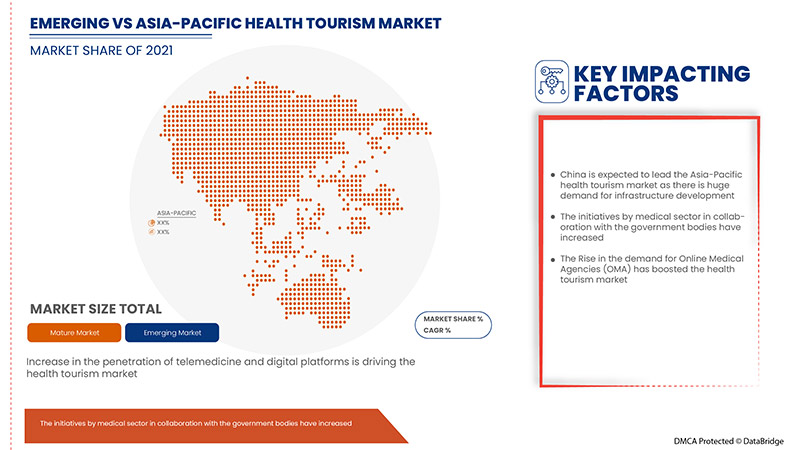The image size is (800, 450).
Task: Select the Market Share % CAGR % badge
Action: pos(452,324)
